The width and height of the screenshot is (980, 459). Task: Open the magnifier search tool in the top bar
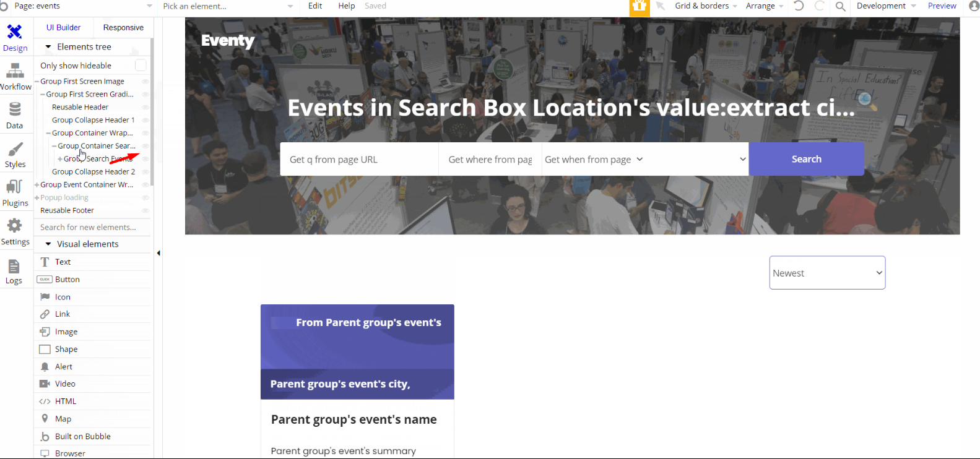click(x=840, y=6)
